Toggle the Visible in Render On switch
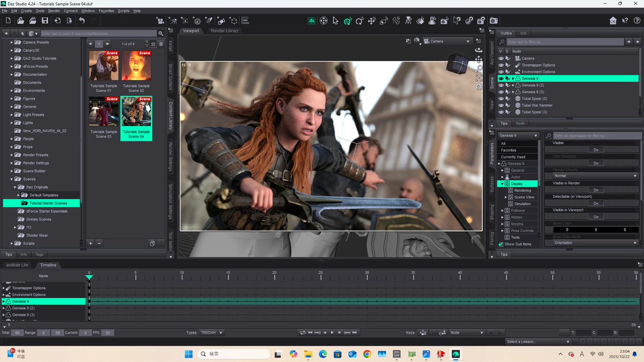The height and width of the screenshot is (362, 644). (595, 190)
